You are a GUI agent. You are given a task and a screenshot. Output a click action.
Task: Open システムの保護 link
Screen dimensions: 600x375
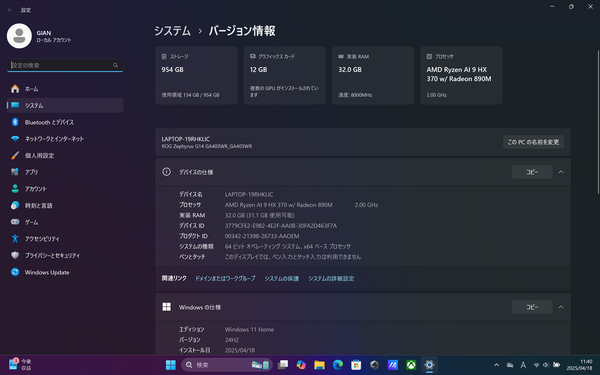282,279
